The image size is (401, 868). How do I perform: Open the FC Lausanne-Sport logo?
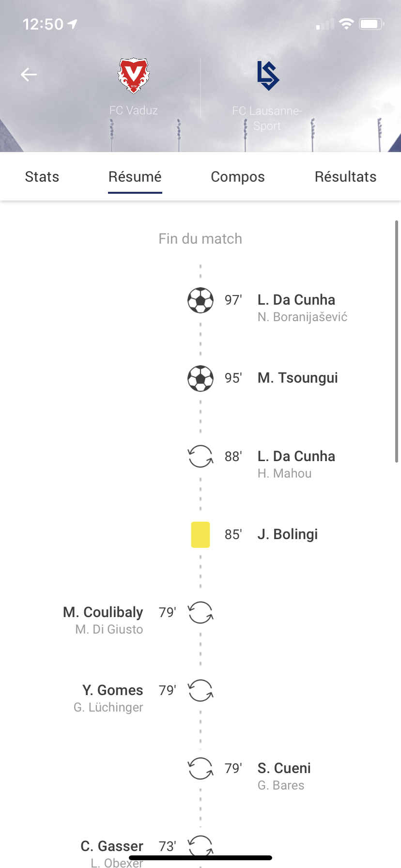pyautogui.click(x=267, y=76)
